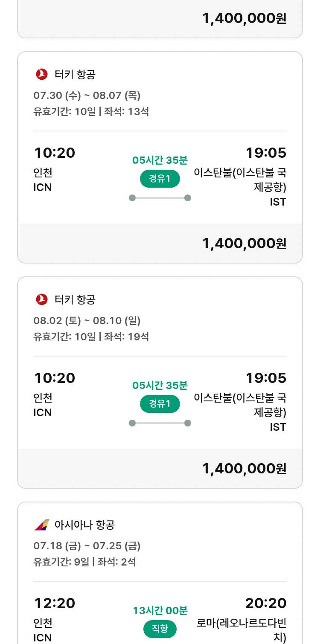
Task: Click 19:05 arrival time on 08.02 card
Action: [266, 378]
